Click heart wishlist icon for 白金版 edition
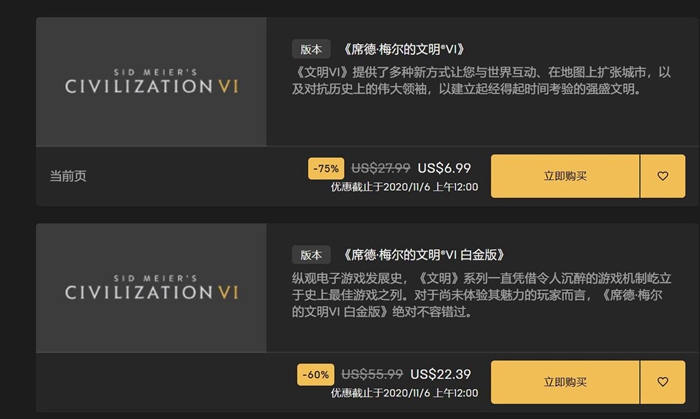This screenshot has width=700, height=419. [663, 382]
